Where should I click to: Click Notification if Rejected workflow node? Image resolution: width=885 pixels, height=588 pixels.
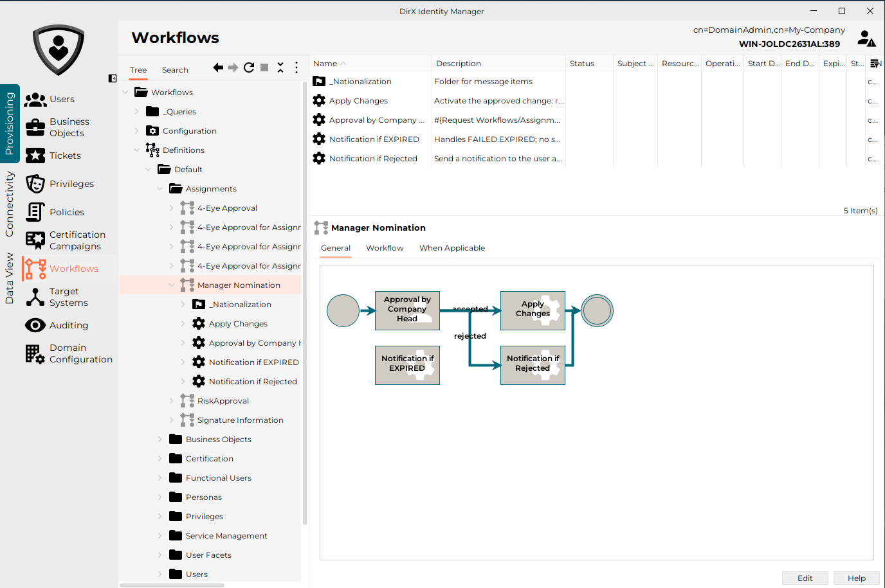click(x=533, y=365)
